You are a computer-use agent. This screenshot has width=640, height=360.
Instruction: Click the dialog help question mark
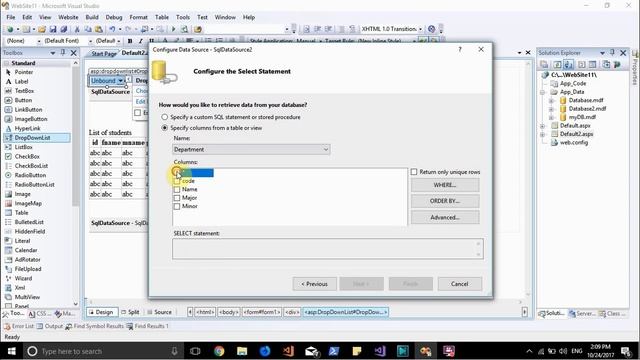(x=460, y=49)
